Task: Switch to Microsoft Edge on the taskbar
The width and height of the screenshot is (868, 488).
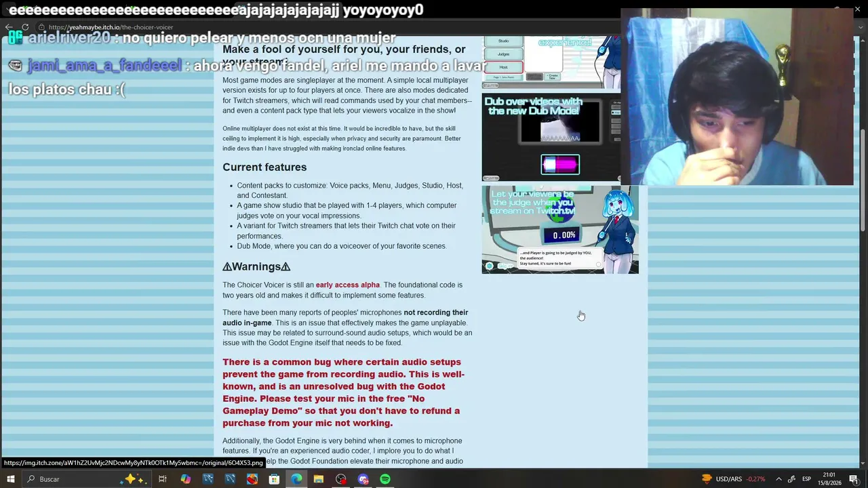Action: tap(296, 479)
